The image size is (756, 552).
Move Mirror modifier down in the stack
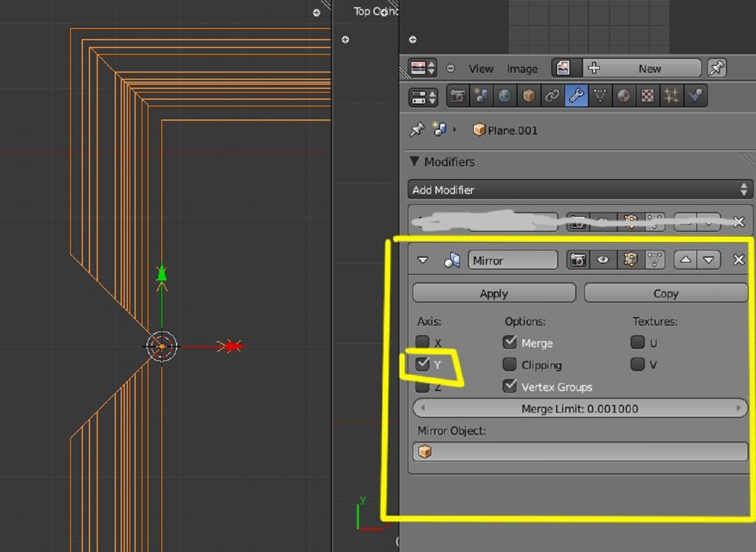(x=709, y=260)
